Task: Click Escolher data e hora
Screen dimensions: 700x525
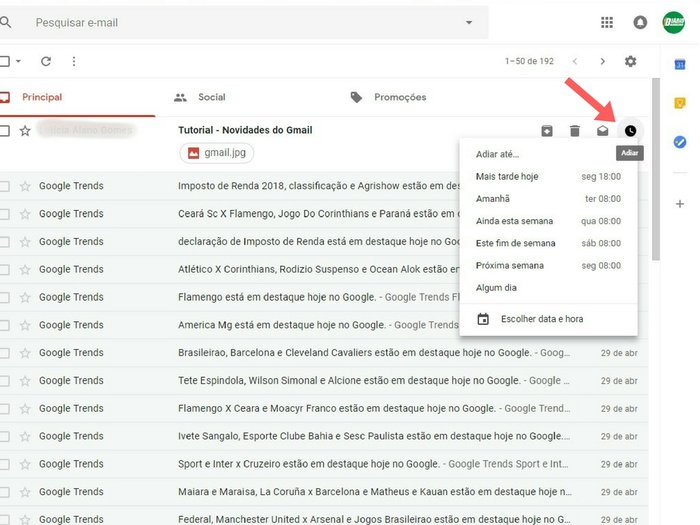Action: (548, 319)
